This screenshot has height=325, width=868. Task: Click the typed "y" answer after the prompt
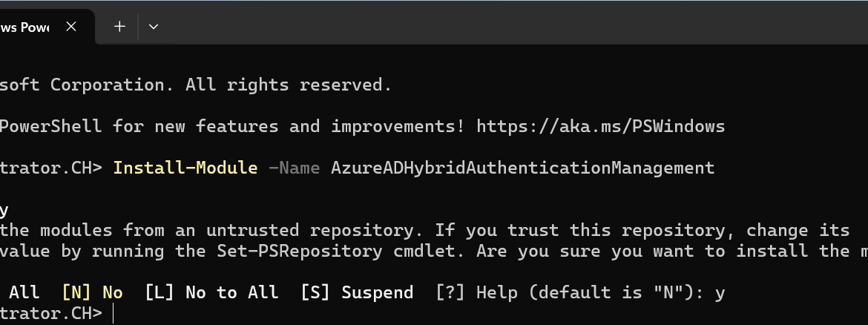[720, 293]
